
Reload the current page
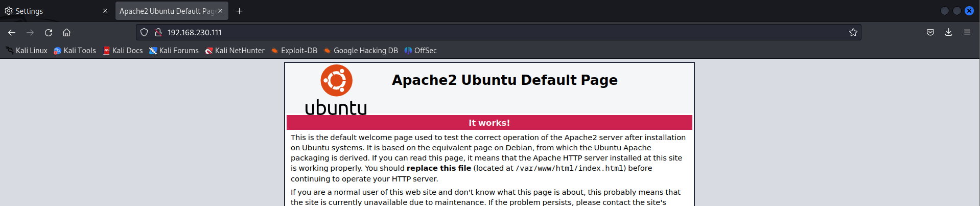coord(49,32)
